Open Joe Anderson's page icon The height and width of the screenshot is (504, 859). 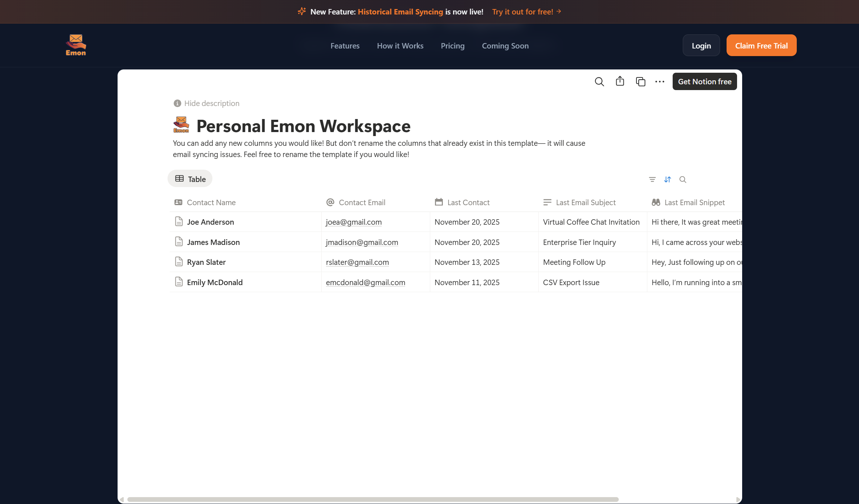[x=179, y=221]
